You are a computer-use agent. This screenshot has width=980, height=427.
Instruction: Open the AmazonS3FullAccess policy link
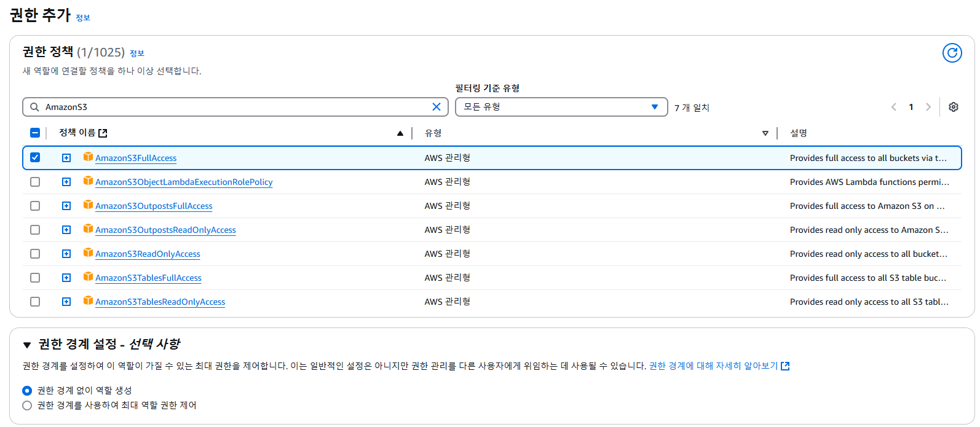[136, 158]
